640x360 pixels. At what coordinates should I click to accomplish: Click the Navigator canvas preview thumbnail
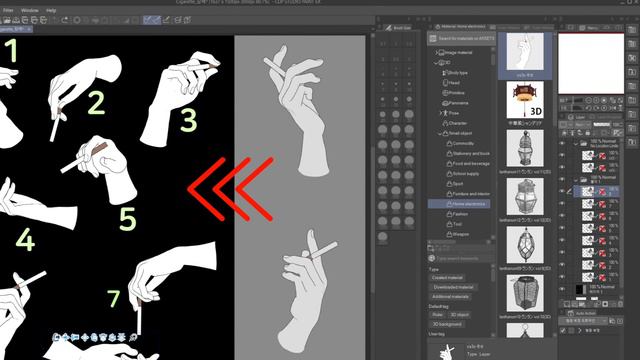click(591, 64)
